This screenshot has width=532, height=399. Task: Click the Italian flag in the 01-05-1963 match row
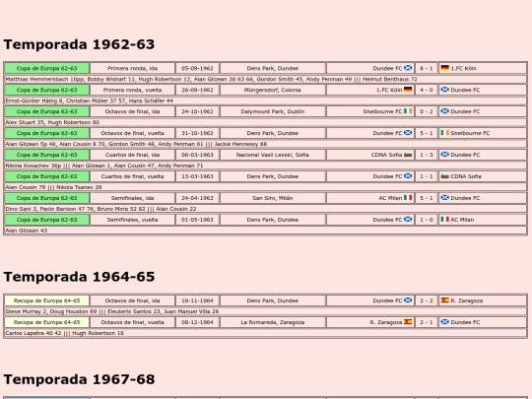click(x=444, y=220)
